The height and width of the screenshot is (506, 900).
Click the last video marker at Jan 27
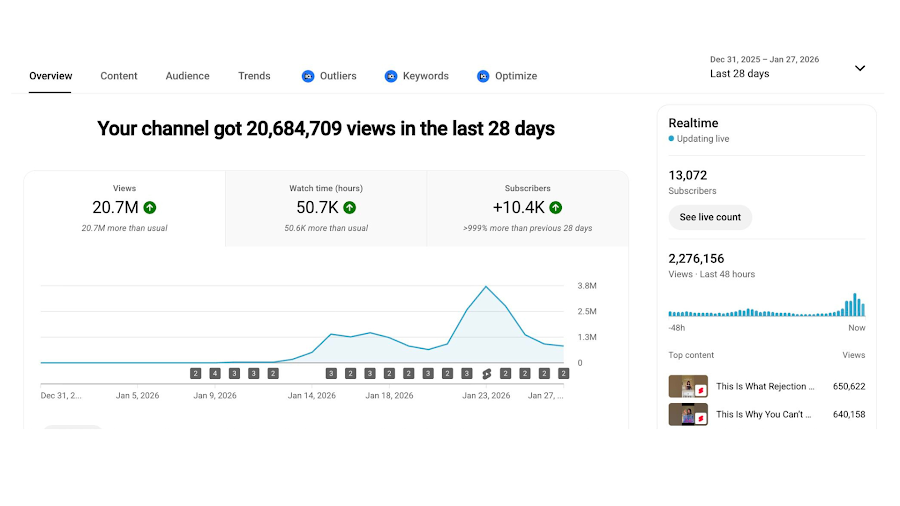[564, 374]
